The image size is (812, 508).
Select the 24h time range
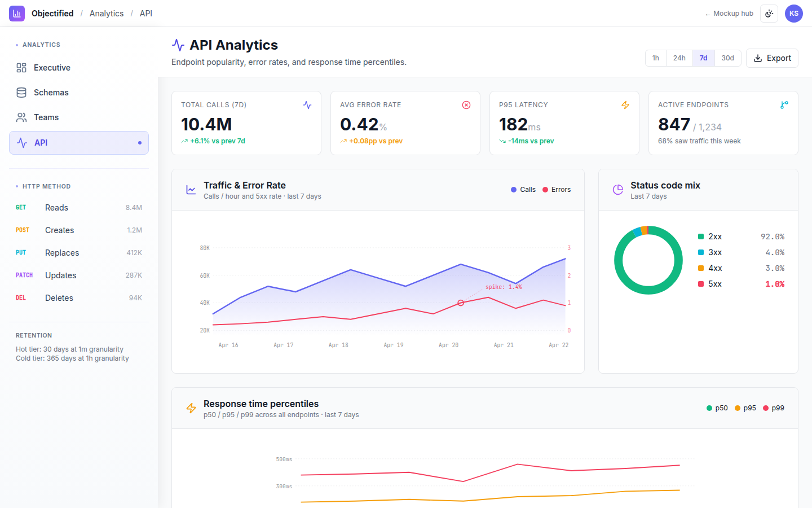click(x=679, y=58)
